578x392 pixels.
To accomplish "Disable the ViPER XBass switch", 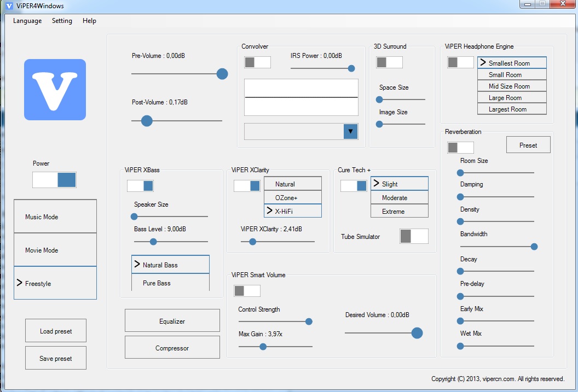I will [x=140, y=186].
